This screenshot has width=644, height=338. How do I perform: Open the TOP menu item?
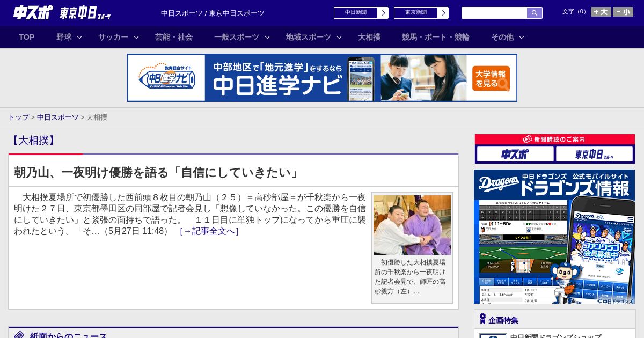(27, 37)
